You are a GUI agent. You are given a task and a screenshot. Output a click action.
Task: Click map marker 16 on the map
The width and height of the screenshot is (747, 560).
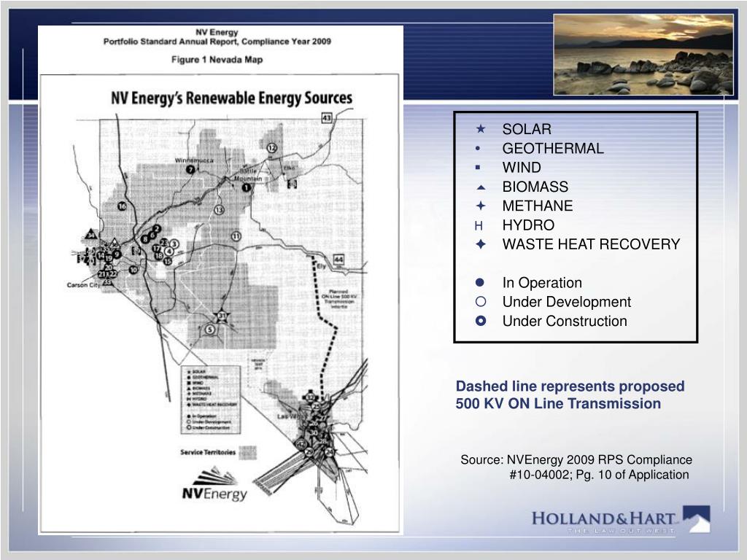tap(122, 206)
